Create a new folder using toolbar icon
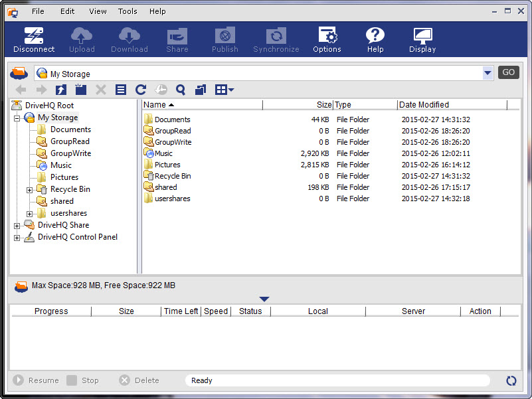Viewport: 532px width, 399px height. click(x=80, y=90)
